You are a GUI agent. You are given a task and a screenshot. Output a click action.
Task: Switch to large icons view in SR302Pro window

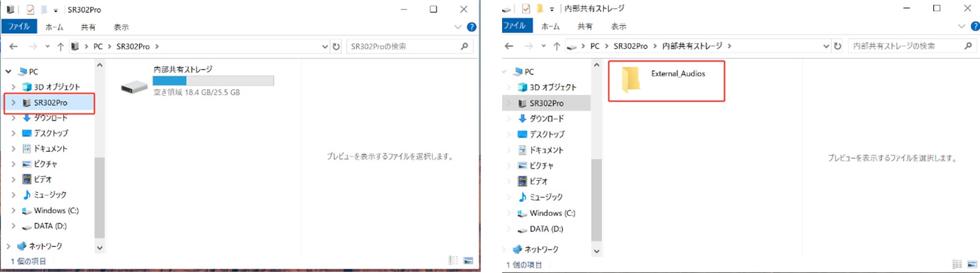(x=468, y=261)
